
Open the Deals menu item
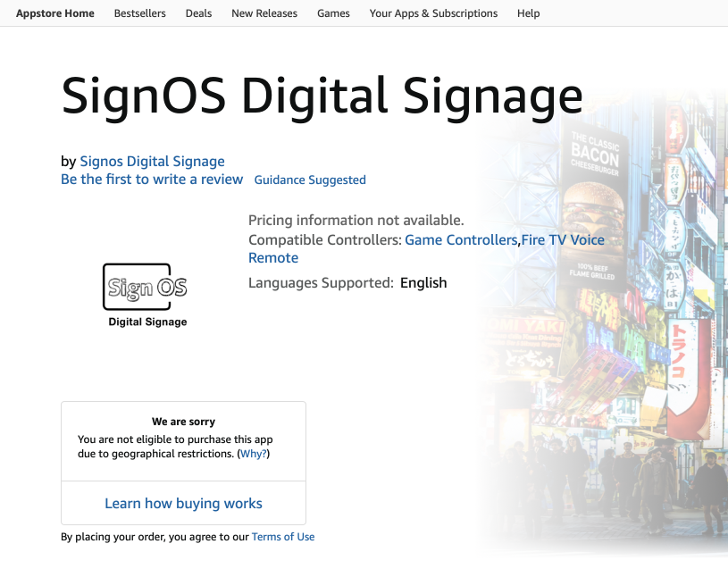pyautogui.click(x=198, y=13)
